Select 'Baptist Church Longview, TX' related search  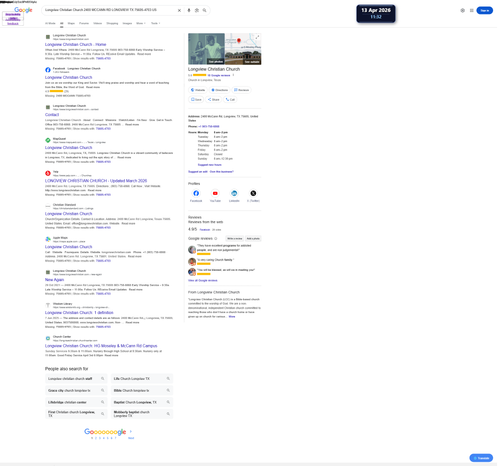141,402
